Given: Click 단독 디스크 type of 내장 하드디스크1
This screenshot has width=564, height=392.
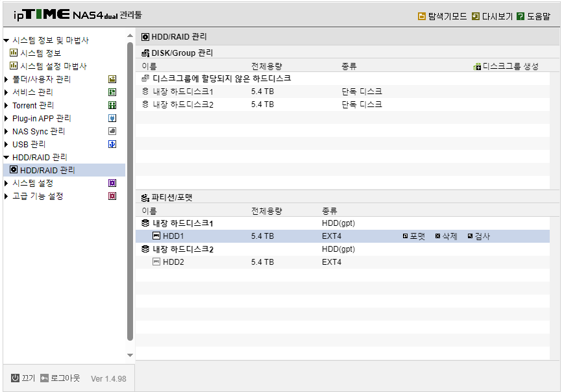Looking at the screenshot, I should coord(362,92).
